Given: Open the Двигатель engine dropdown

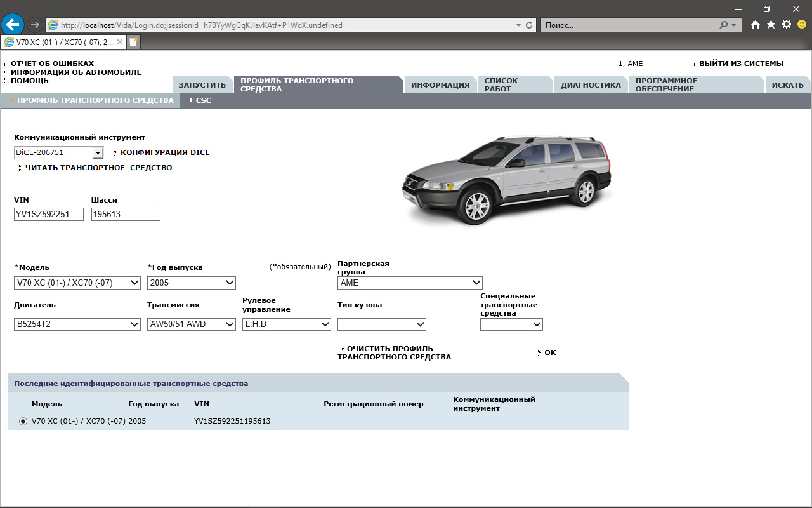Looking at the screenshot, I should [77, 324].
